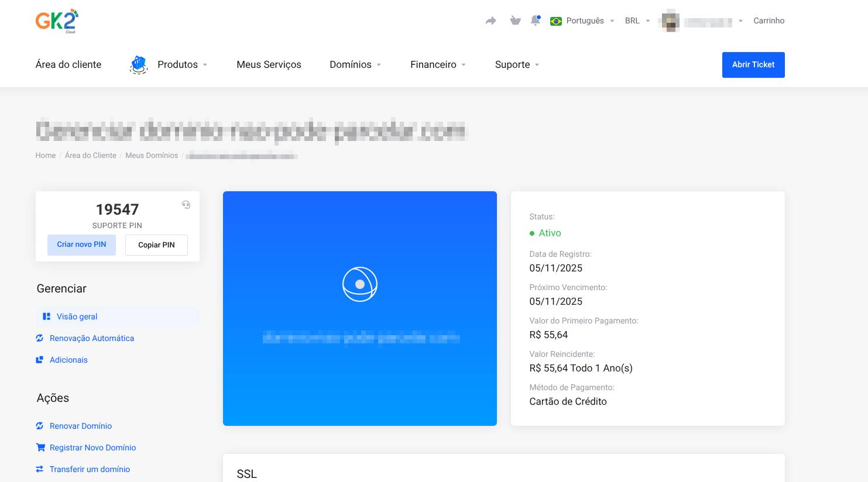The image size is (868, 482).
Task: Expand the Financeiro menu
Action: click(437, 64)
